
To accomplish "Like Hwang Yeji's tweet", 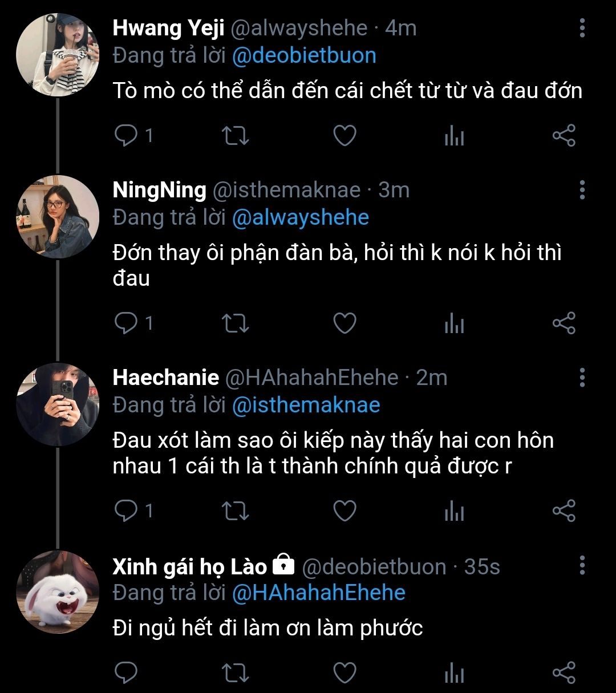I will (345, 136).
